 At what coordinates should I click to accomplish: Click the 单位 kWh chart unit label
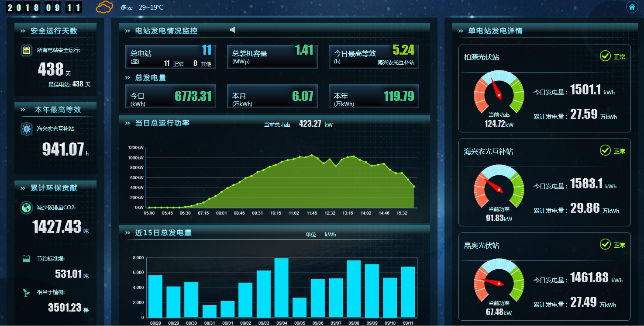[321, 235]
